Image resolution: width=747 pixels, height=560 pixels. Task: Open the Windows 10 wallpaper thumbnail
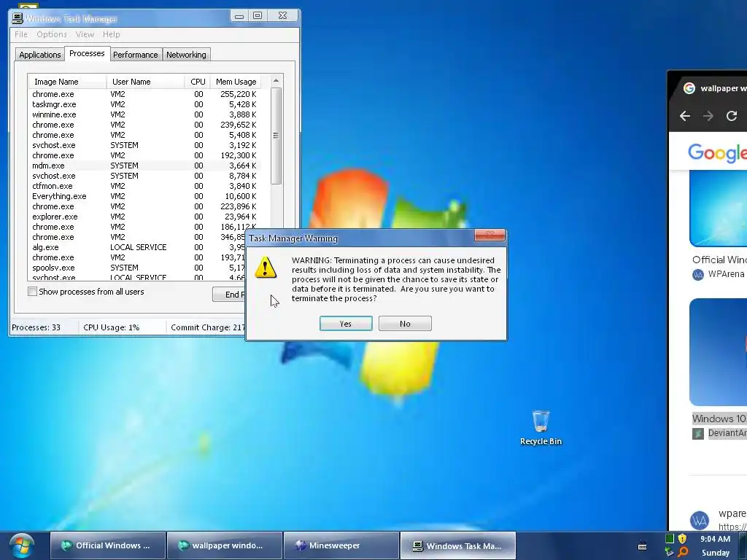point(718,352)
